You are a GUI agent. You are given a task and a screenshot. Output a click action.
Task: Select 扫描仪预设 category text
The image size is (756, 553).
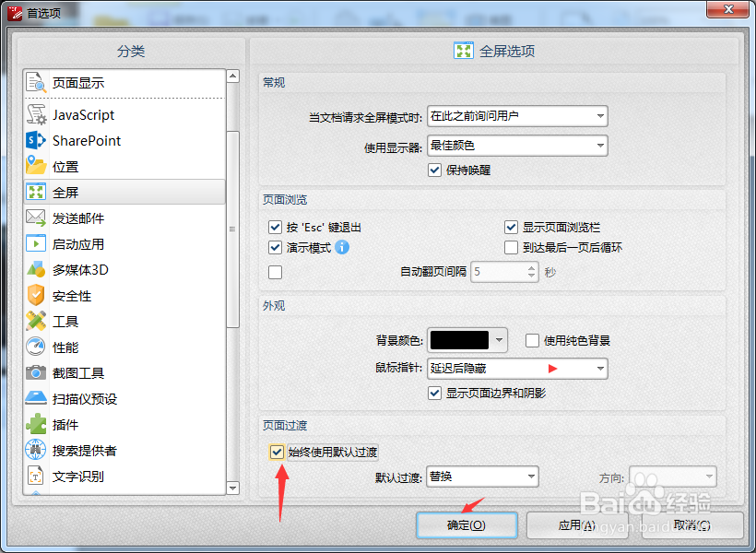pyautogui.click(x=85, y=399)
